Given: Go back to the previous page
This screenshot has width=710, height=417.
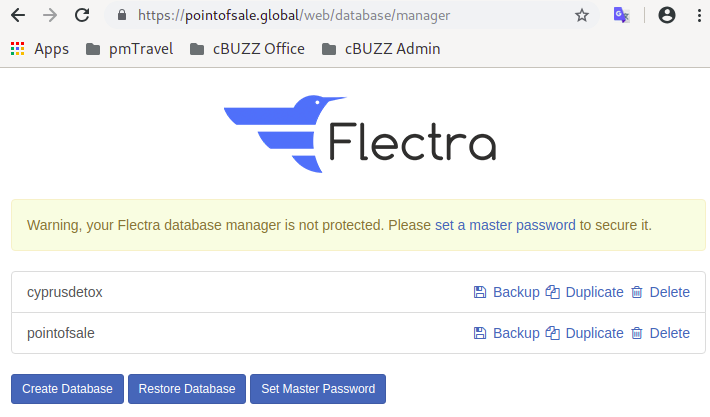Looking at the screenshot, I should click(18, 15).
